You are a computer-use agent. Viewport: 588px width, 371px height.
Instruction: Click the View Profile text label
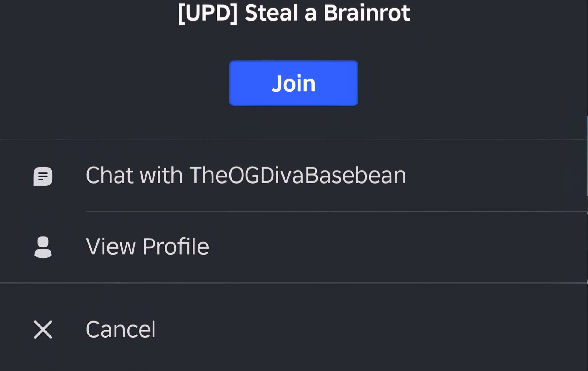coord(147,247)
